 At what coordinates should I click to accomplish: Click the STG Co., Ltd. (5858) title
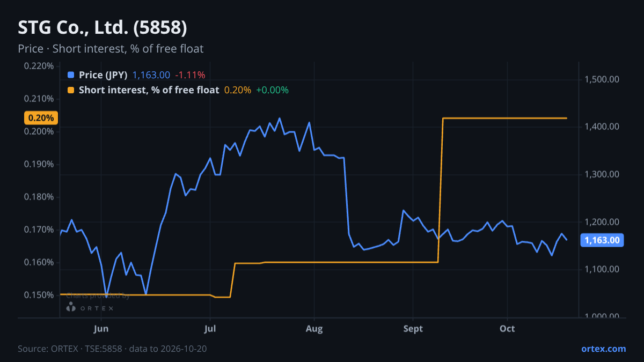pos(103,27)
